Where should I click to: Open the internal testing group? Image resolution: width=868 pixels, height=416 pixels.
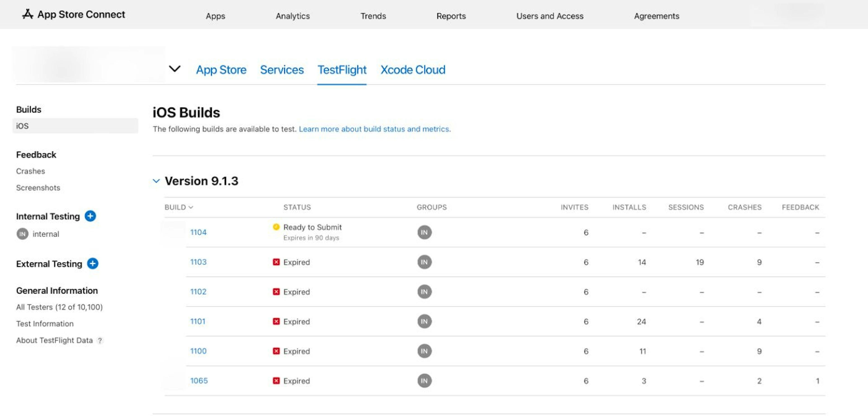[x=45, y=234]
